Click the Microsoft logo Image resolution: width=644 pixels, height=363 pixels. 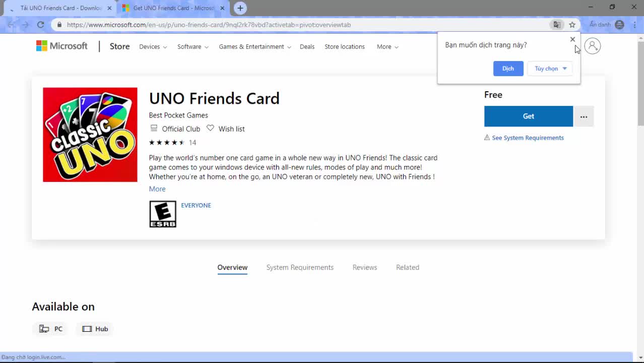click(61, 46)
